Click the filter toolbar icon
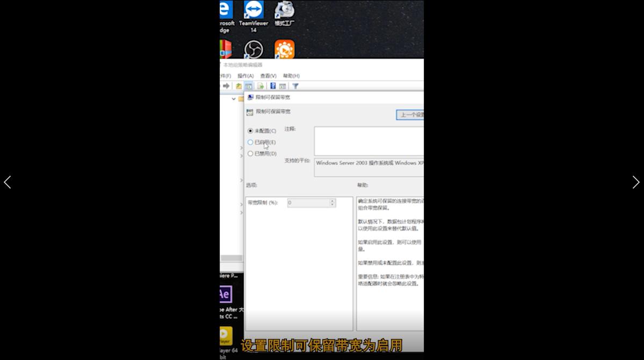Image resolution: width=644 pixels, height=360 pixels. click(x=295, y=85)
